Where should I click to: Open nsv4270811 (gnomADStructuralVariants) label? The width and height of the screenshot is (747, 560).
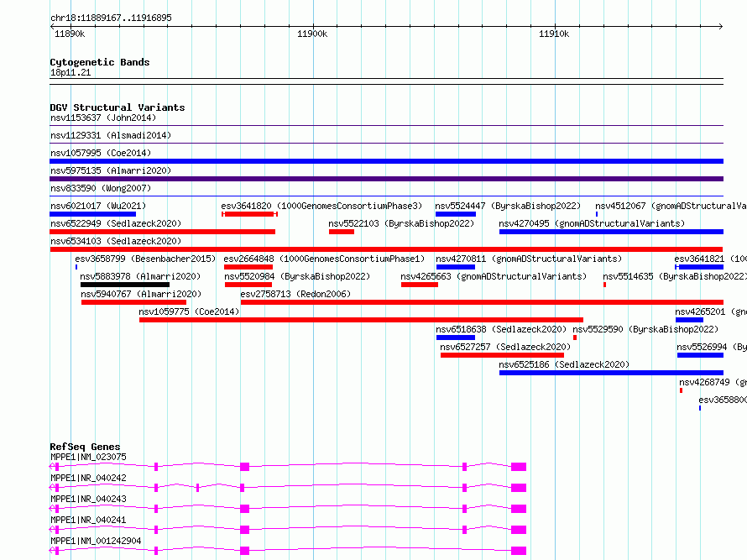coord(529,259)
